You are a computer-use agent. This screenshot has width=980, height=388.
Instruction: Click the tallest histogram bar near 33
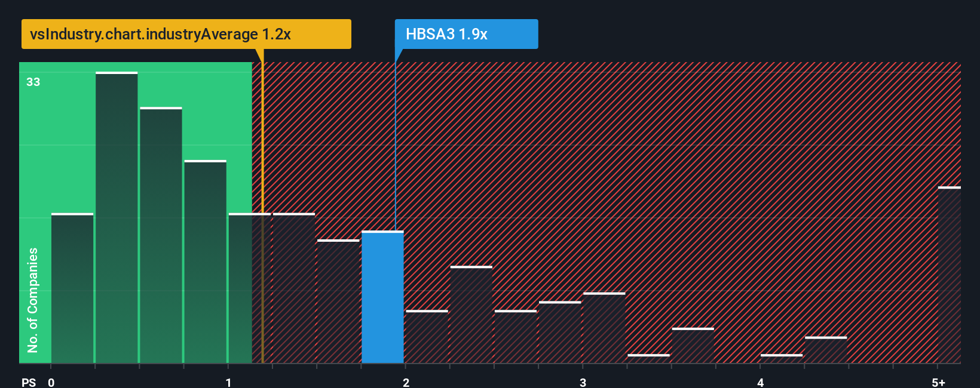[x=117, y=217]
